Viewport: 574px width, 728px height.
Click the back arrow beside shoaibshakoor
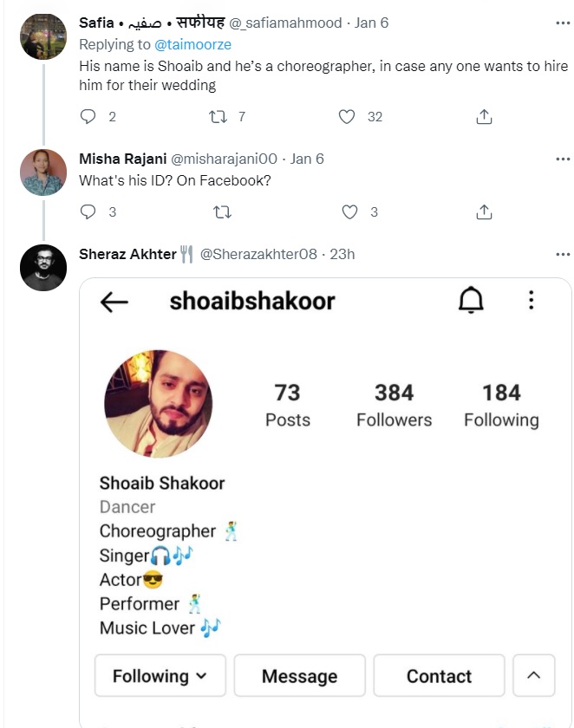114,302
